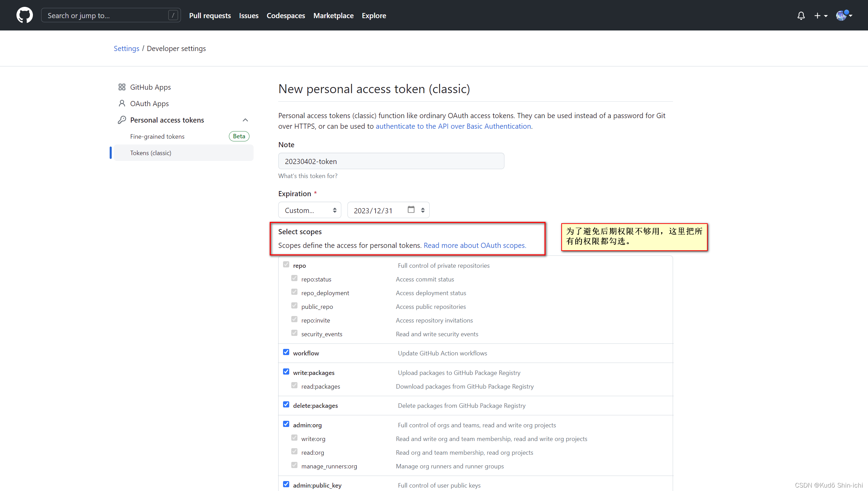Toggle the workflow scope checkbox
This screenshot has width=868, height=491.
(x=286, y=352)
